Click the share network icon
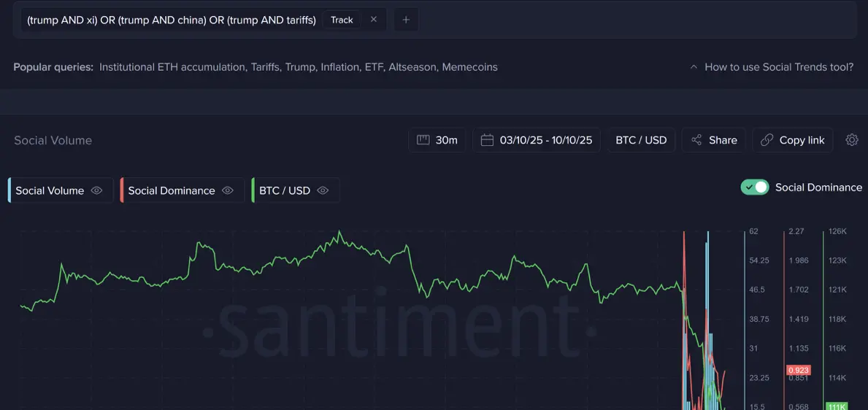Viewport: 868px width, 410px height. coord(696,140)
